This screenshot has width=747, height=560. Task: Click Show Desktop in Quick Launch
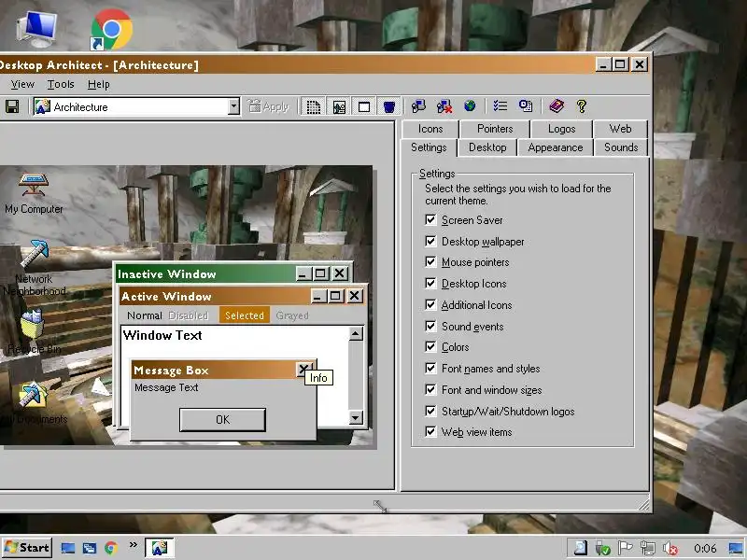pyautogui.click(x=67, y=548)
